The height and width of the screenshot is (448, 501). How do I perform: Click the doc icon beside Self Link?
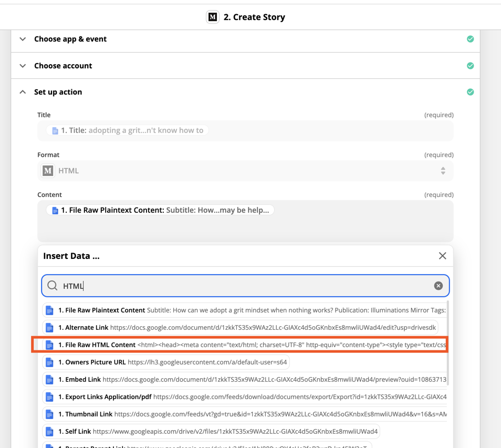click(49, 431)
